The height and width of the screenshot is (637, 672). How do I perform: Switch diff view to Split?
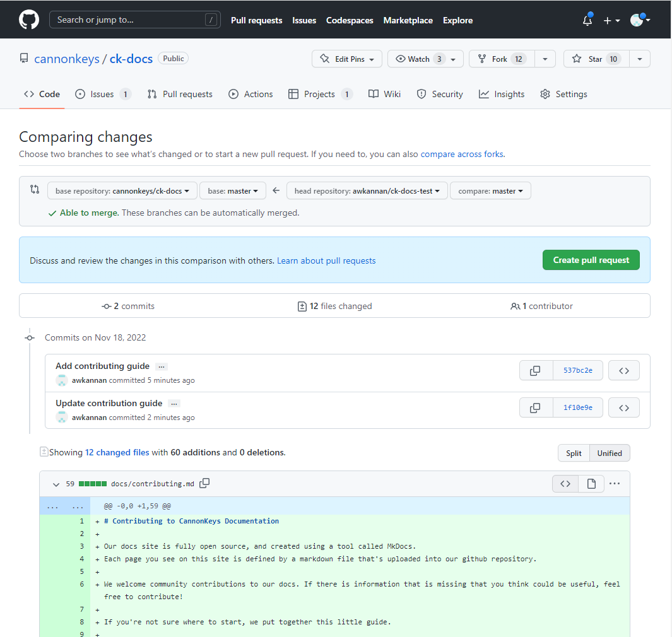pyautogui.click(x=574, y=453)
